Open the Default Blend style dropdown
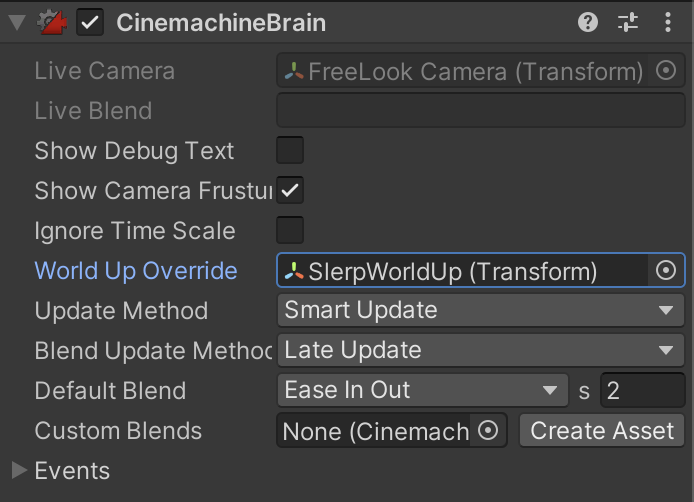This screenshot has height=502, width=694. [421, 391]
